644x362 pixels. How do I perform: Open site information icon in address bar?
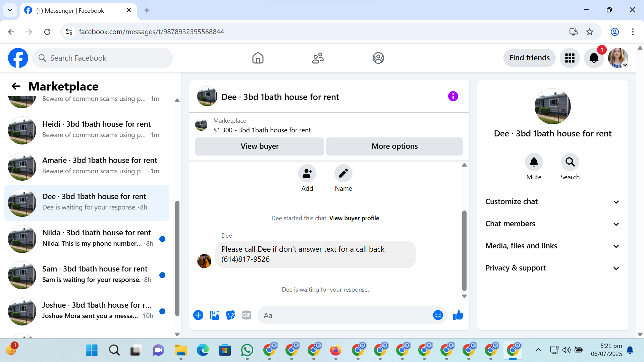(69, 32)
